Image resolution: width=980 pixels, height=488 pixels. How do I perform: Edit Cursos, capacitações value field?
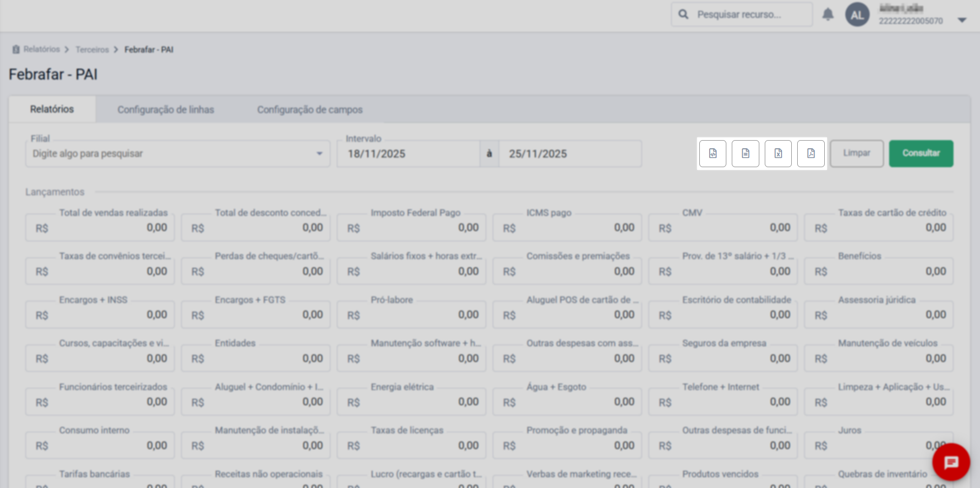click(x=100, y=359)
